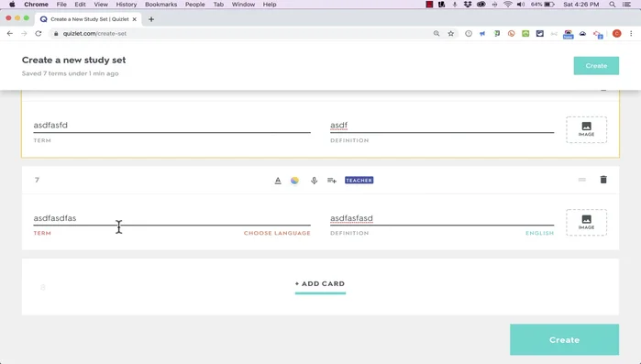Add image to the asdfasfasd card
The height and width of the screenshot is (364, 641).
click(x=586, y=222)
